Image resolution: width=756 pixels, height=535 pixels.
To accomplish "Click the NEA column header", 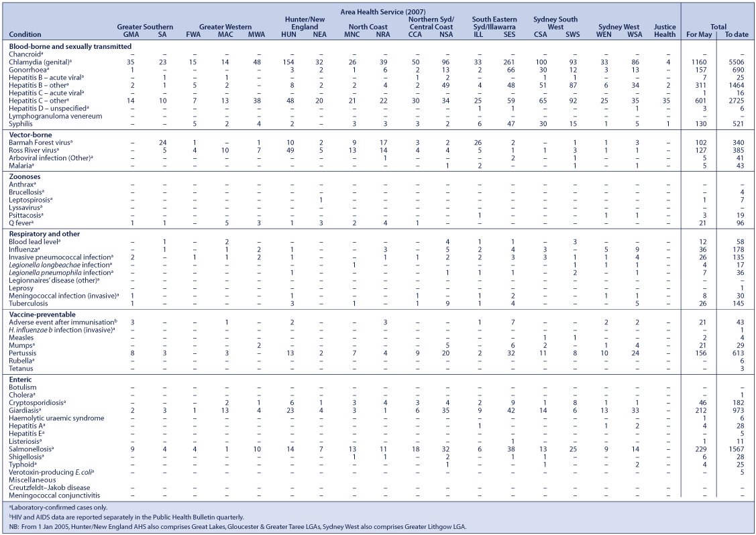I will click(319, 35).
